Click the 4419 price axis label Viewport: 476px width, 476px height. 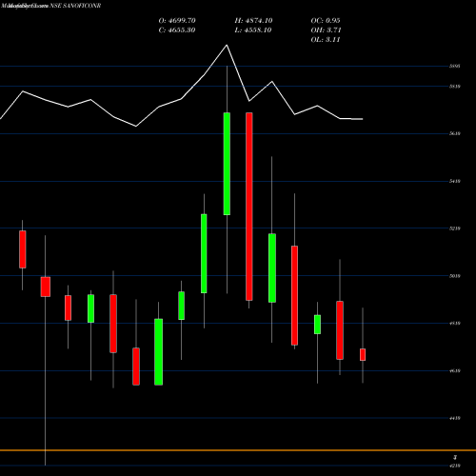coord(455,418)
